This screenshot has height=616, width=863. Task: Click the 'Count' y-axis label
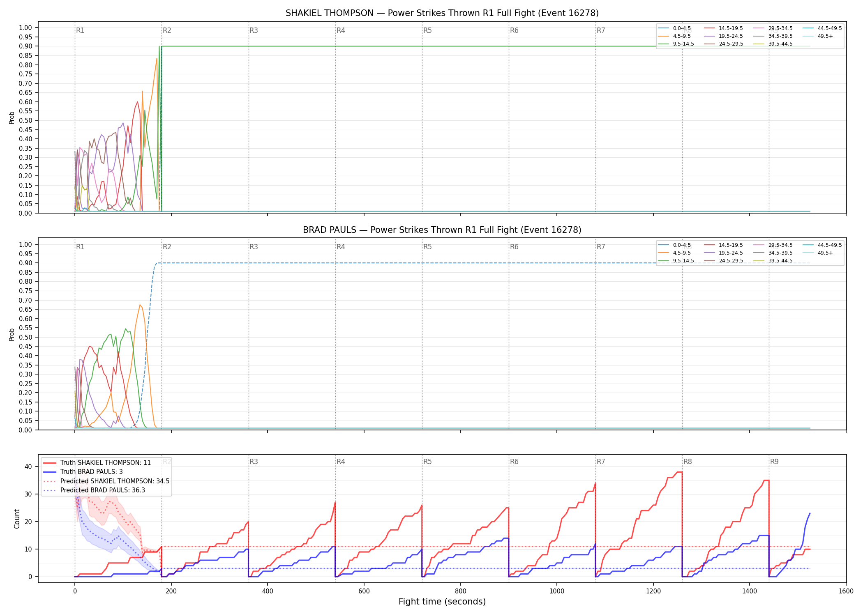pos(17,519)
